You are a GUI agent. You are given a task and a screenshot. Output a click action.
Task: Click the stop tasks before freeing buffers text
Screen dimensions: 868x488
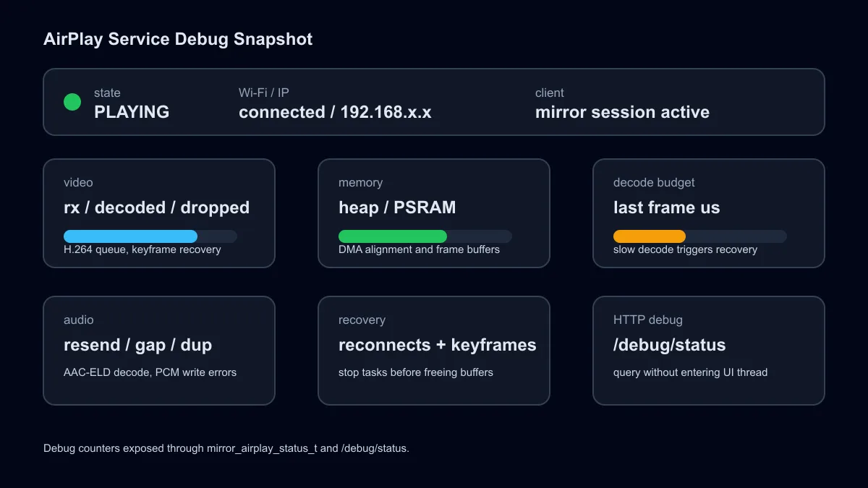pos(416,372)
